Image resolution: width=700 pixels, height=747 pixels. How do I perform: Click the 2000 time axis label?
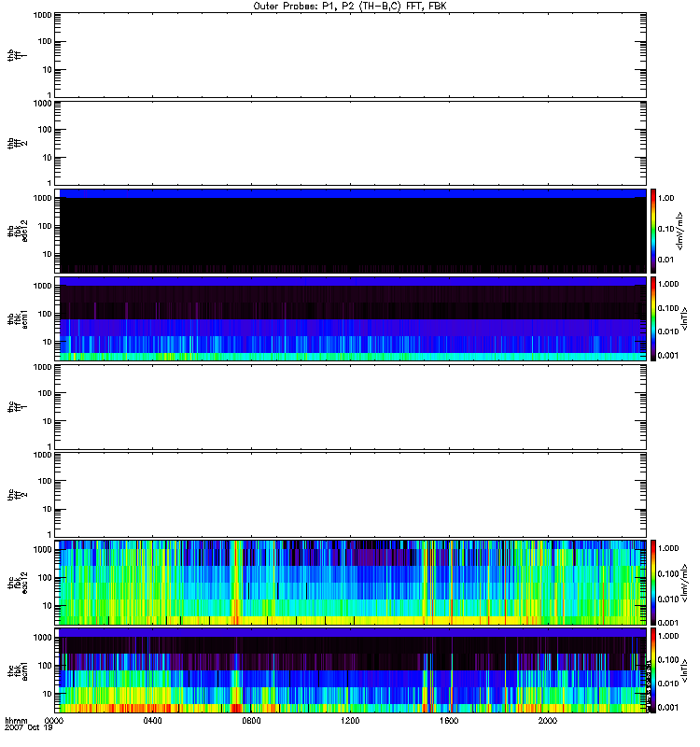pyautogui.click(x=548, y=721)
